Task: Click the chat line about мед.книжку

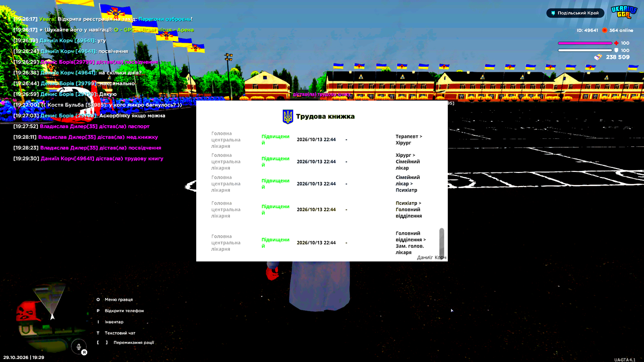Action: click(86, 137)
